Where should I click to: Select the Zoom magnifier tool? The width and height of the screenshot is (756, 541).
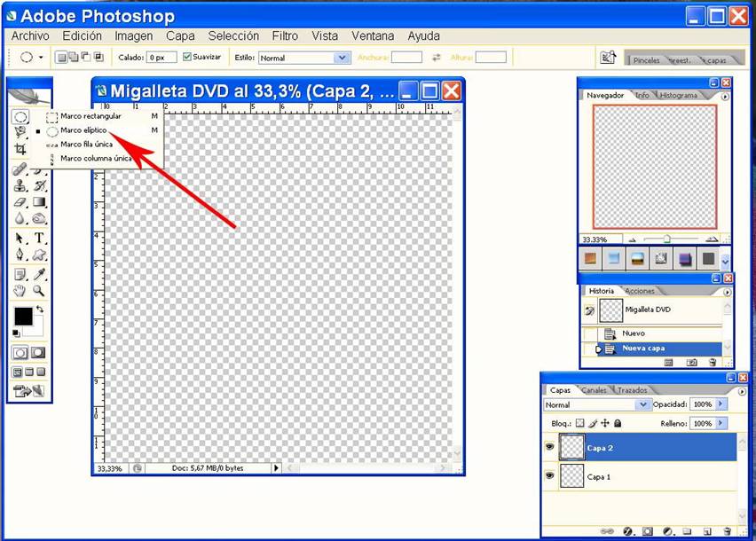coord(39,290)
